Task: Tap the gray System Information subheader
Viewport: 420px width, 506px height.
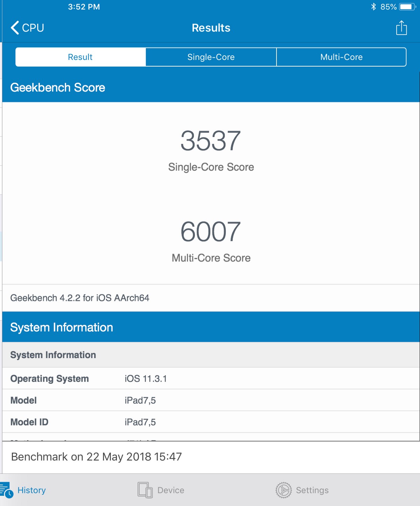Action: click(x=211, y=355)
